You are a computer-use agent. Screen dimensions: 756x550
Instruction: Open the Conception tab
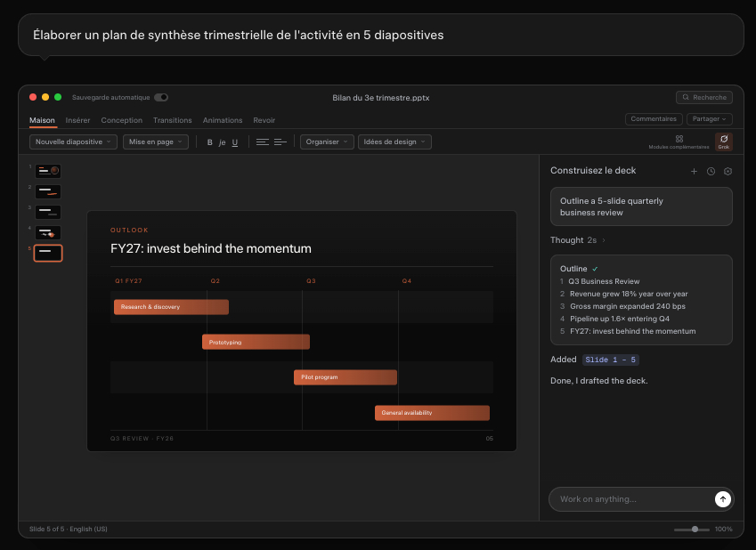(x=121, y=120)
